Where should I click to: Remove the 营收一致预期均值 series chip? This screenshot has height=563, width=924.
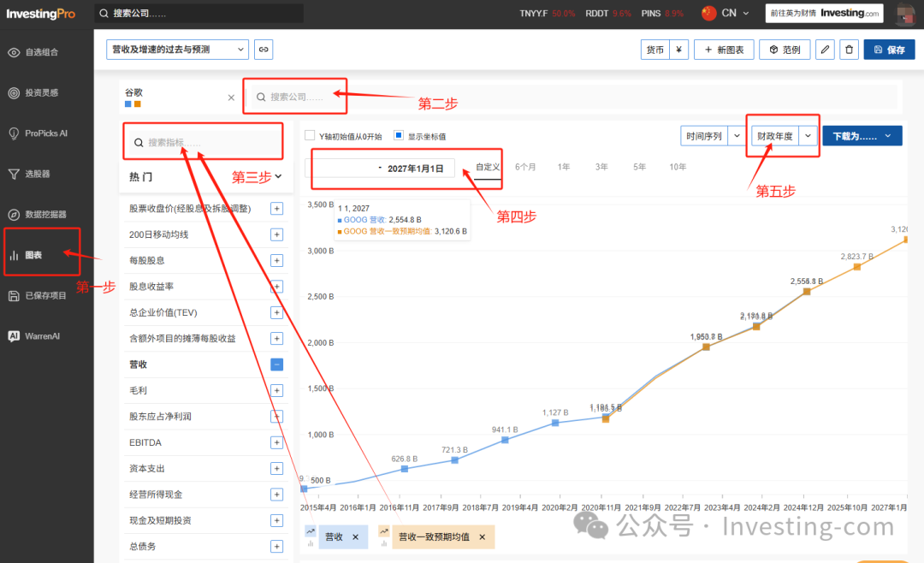pos(482,537)
